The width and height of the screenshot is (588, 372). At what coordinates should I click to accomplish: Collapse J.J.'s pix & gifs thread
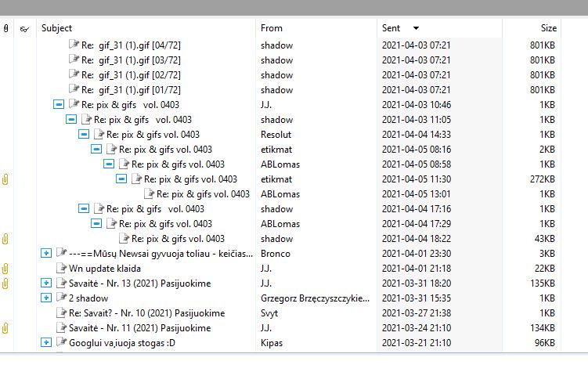(x=58, y=105)
